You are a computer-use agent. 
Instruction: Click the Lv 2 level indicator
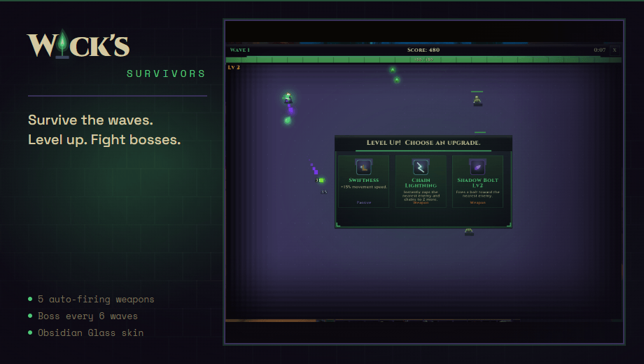234,67
